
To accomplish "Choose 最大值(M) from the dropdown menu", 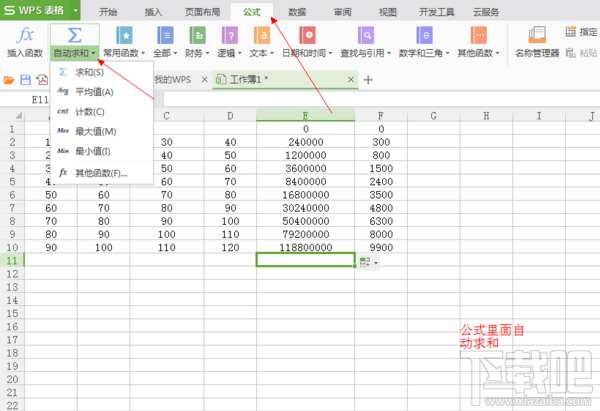I will pos(102,132).
